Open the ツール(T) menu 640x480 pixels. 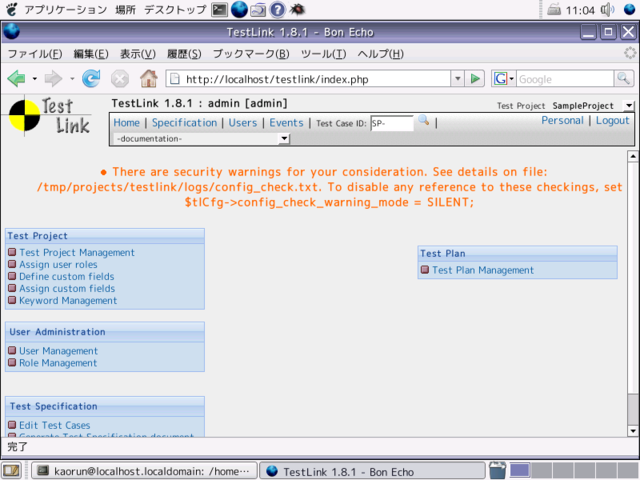[323, 54]
